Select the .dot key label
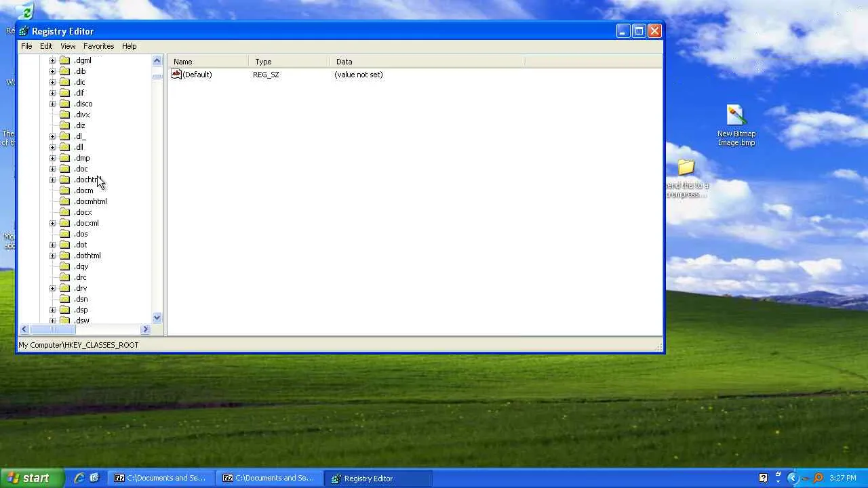868x488 pixels. click(81, 245)
